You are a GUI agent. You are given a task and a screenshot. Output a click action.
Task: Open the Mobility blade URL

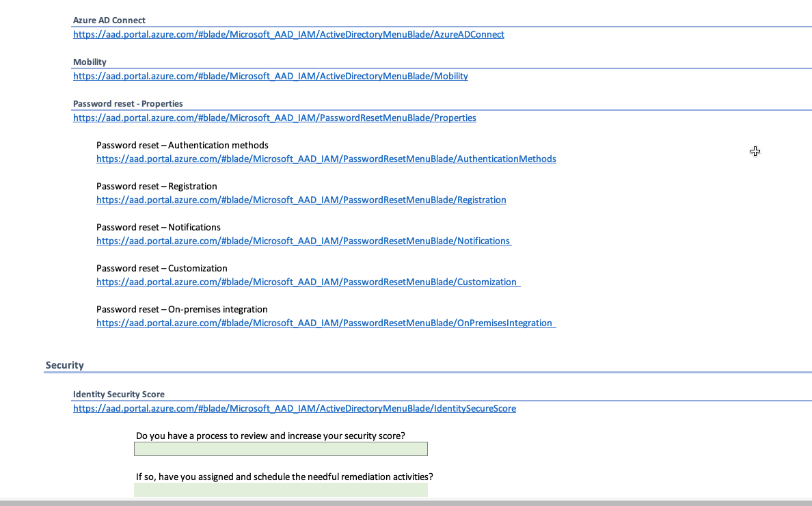[270, 76]
